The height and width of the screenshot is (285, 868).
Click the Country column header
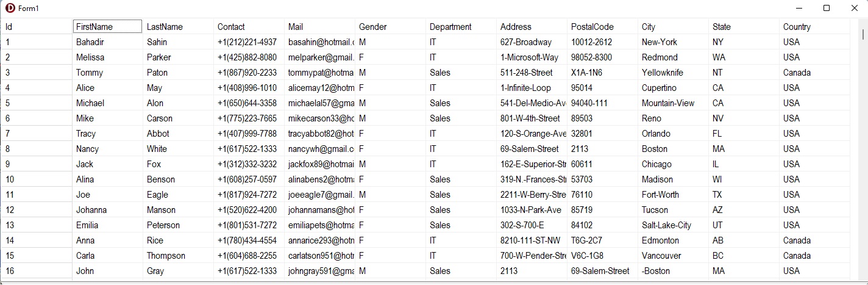tap(814, 26)
